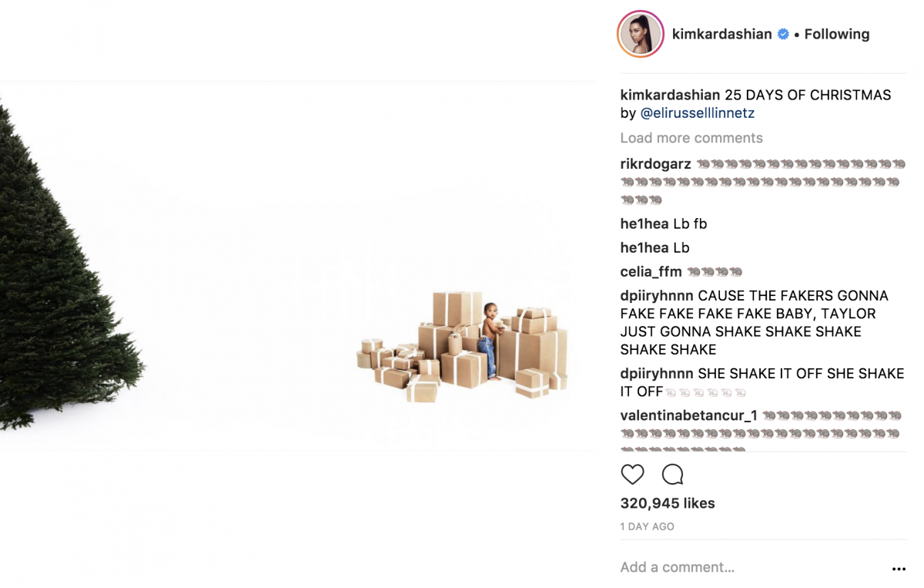
Task: Like the post with the heart icon
Action: coord(632,474)
